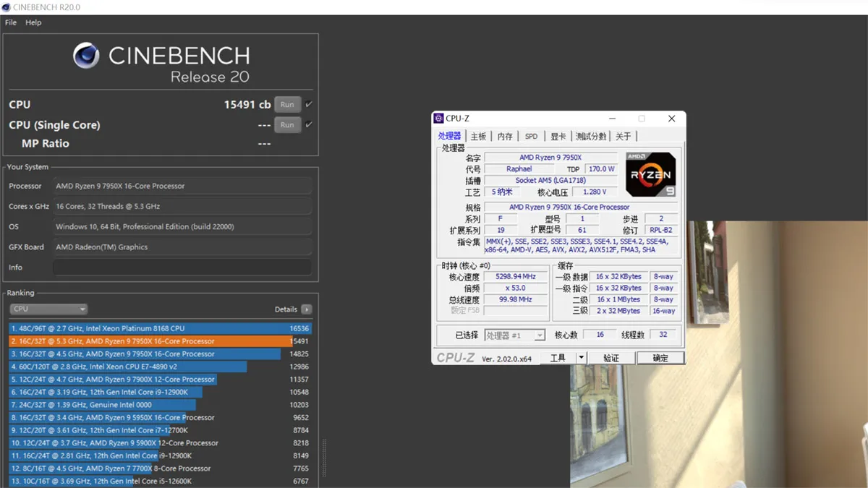The width and height of the screenshot is (868, 488).
Task: Switch to the 测试分数 tab in CPU-Z
Action: pyautogui.click(x=591, y=137)
